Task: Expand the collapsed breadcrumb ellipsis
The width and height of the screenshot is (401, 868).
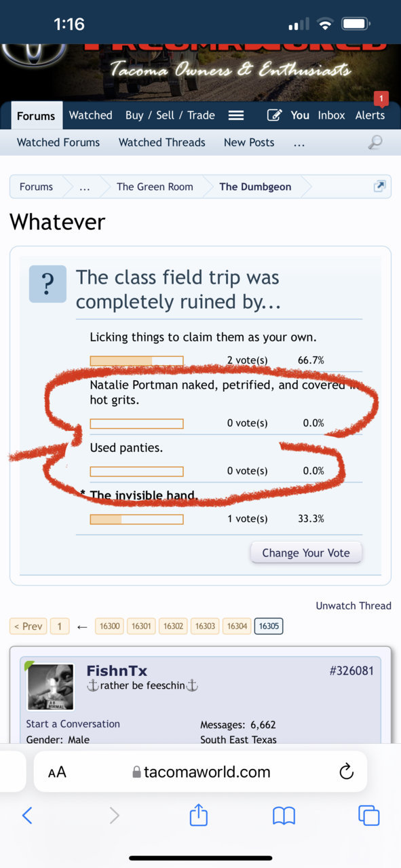Action: (x=84, y=187)
